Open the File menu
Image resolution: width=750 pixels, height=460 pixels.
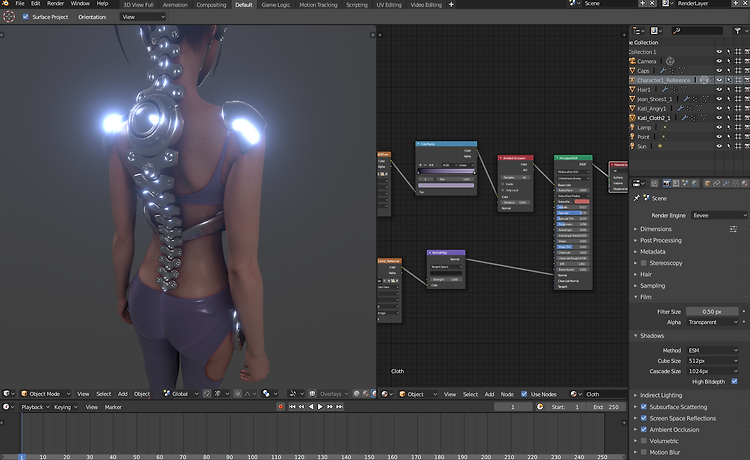pyautogui.click(x=20, y=3)
